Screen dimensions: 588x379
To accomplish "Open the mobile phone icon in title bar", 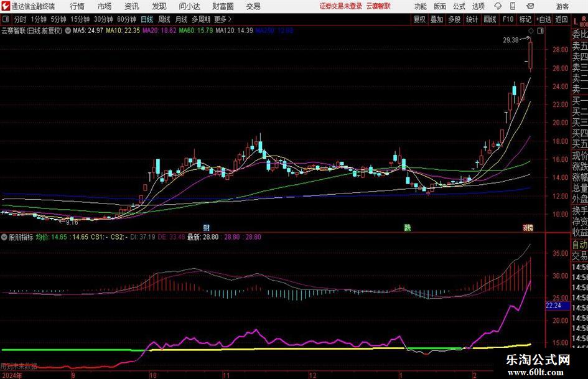I will coord(513,6).
